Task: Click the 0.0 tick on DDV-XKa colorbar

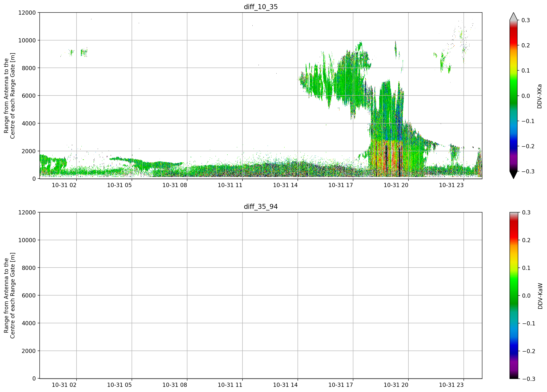Action: pyautogui.click(x=526, y=96)
